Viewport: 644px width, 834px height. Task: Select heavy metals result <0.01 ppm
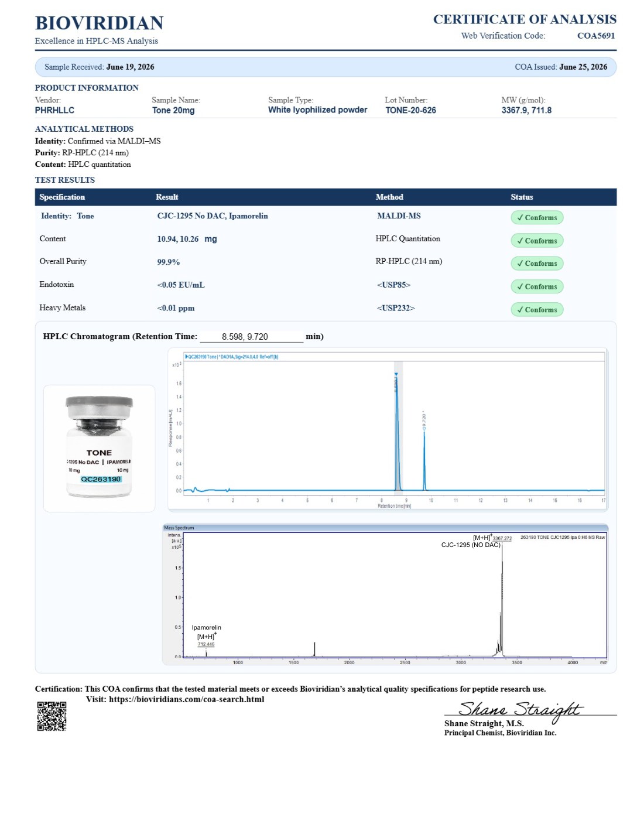click(x=176, y=308)
